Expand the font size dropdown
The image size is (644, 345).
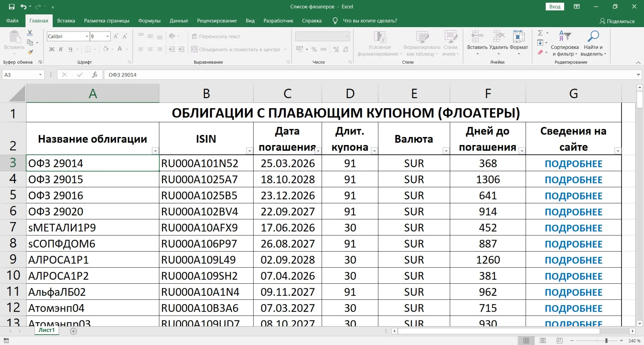click(x=108, y=36)
